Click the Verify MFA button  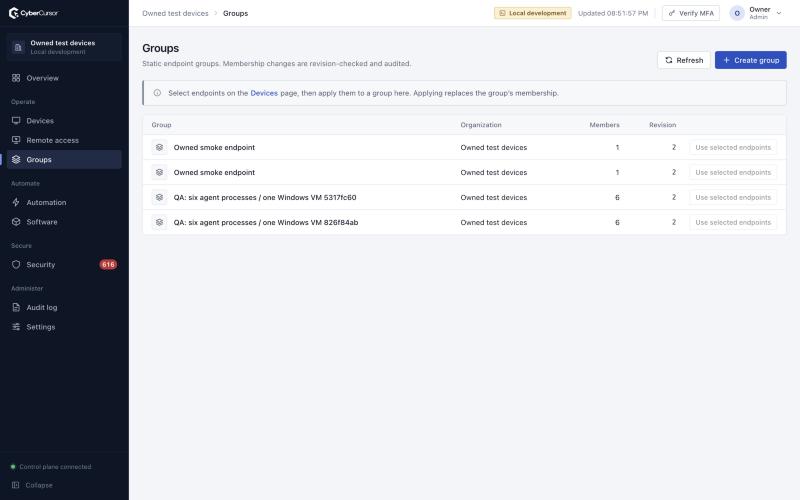point(691,13)
